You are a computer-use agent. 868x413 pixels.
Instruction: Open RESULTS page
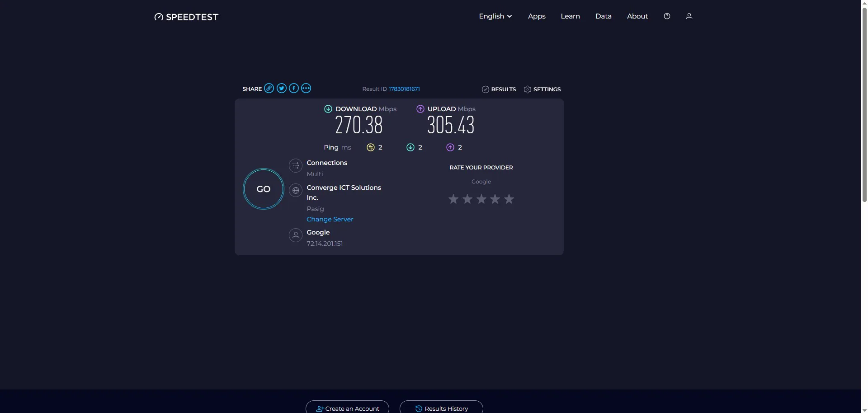click(x=499, y=89)
